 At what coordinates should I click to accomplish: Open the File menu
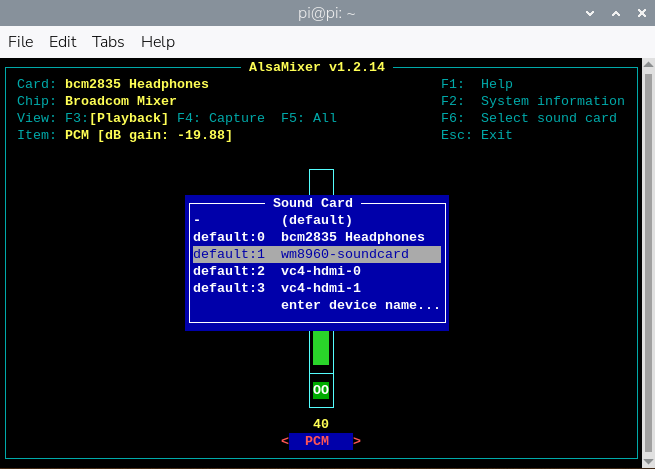[21, 42]
